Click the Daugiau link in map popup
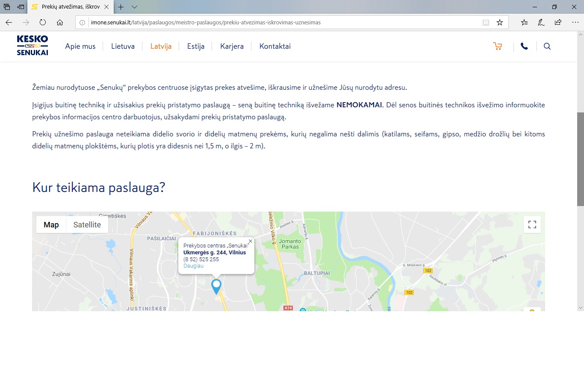 (193, 266)
